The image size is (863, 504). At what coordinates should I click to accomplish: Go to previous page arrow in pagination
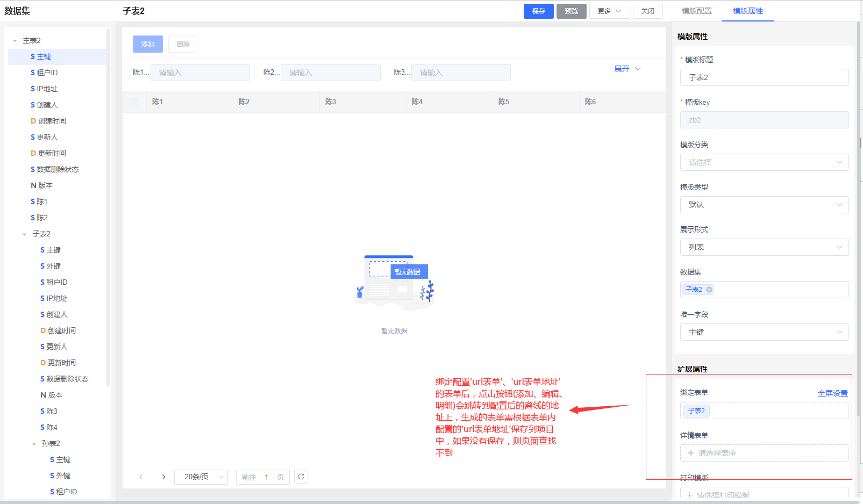click(x=141, y=477)
